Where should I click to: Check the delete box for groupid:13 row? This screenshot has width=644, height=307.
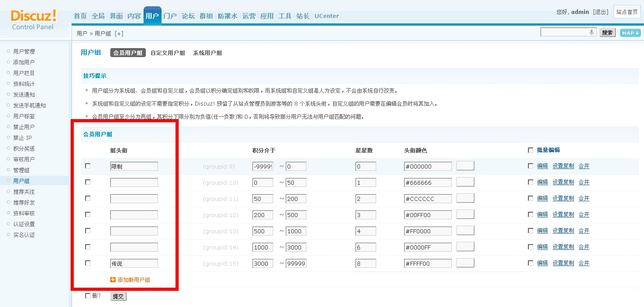point(88,231)
